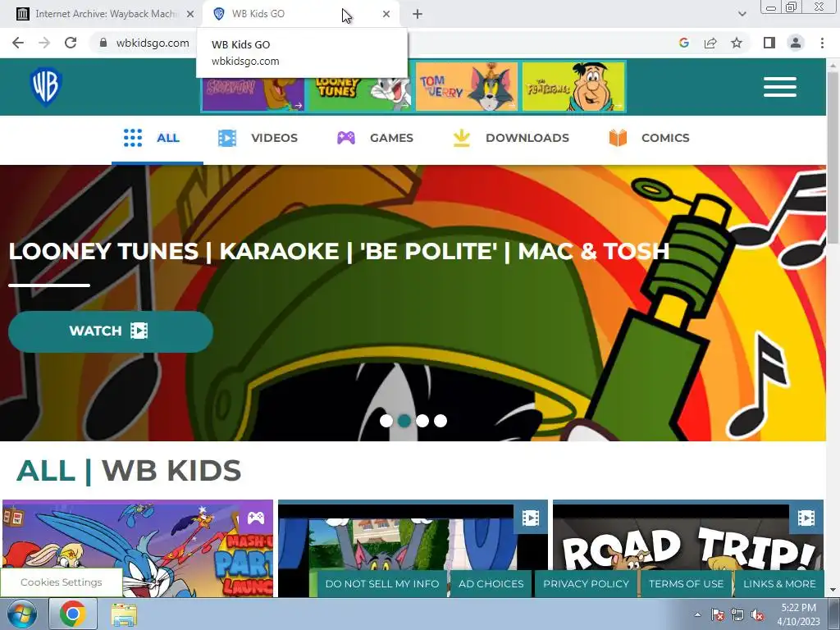Expand the tab search dropdown
Viewport: 840px width, 630px height.
click(742, 14)
